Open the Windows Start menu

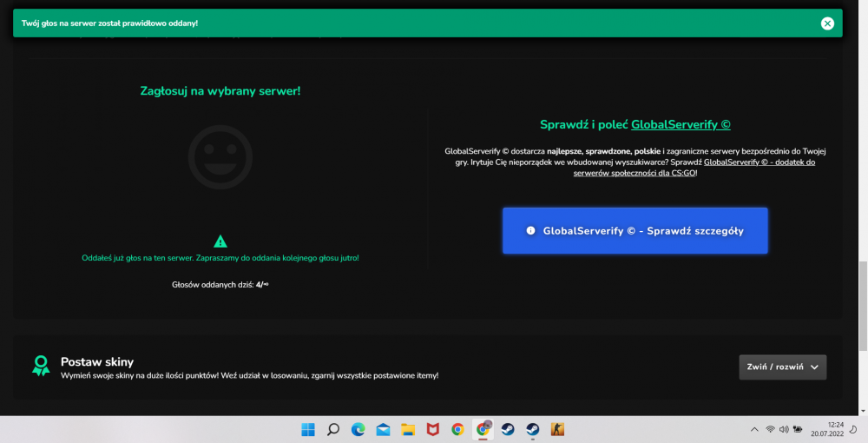[x=308, y=429]
